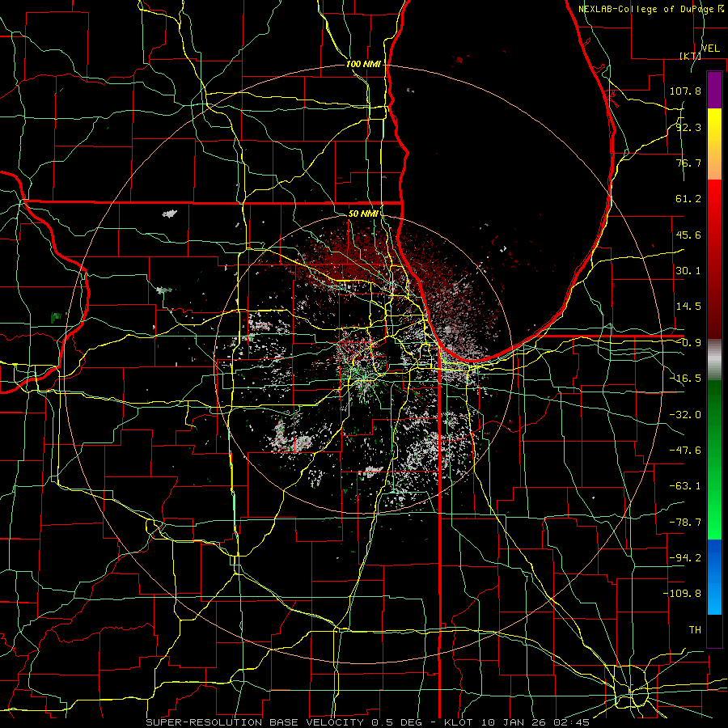Click the 14.5 scale value

click(688, 307)
